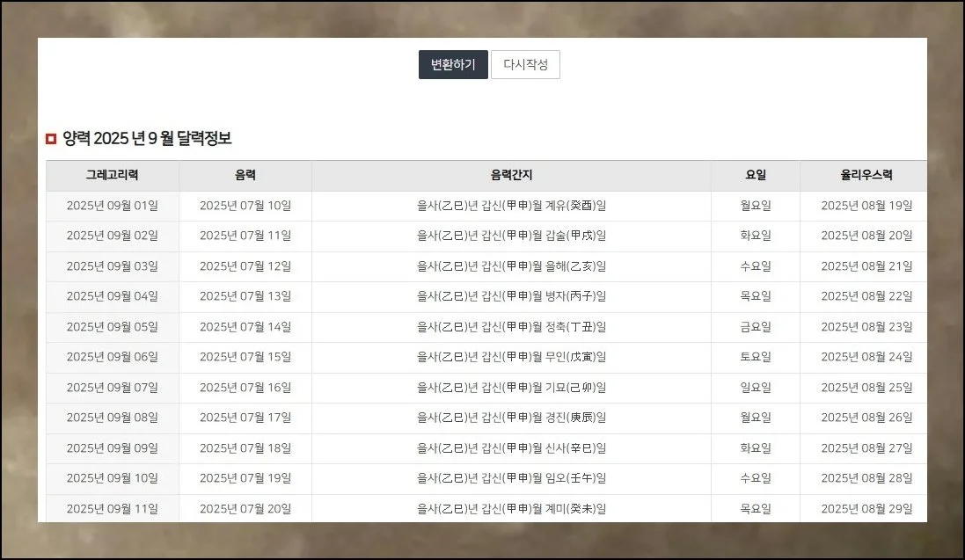The width and height of the screenshot is (965, 560).
Task: Click the Julian date 2025년 08월 29일
Action: 862,508
